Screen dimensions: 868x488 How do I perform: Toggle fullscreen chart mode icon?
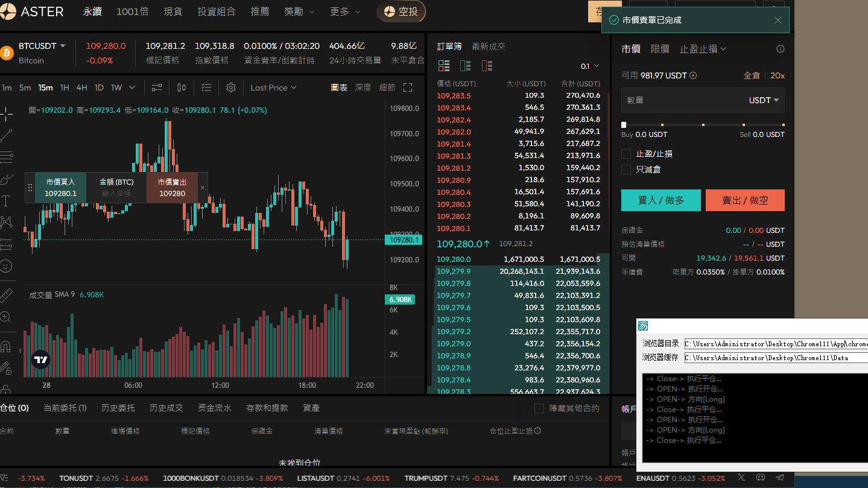click(x=408, y=87)
